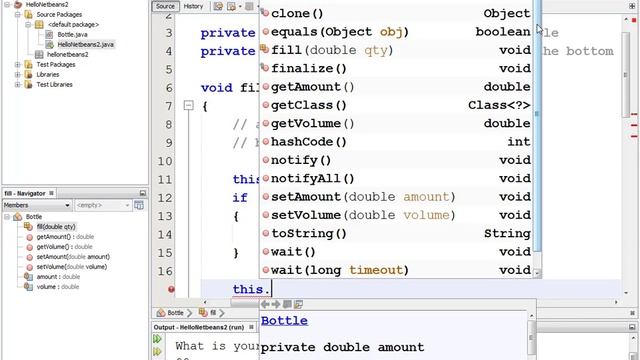Collapse the HelloNetbeans2 project node
The height and width of the screenshot is (360, 640).
(7, 4)
